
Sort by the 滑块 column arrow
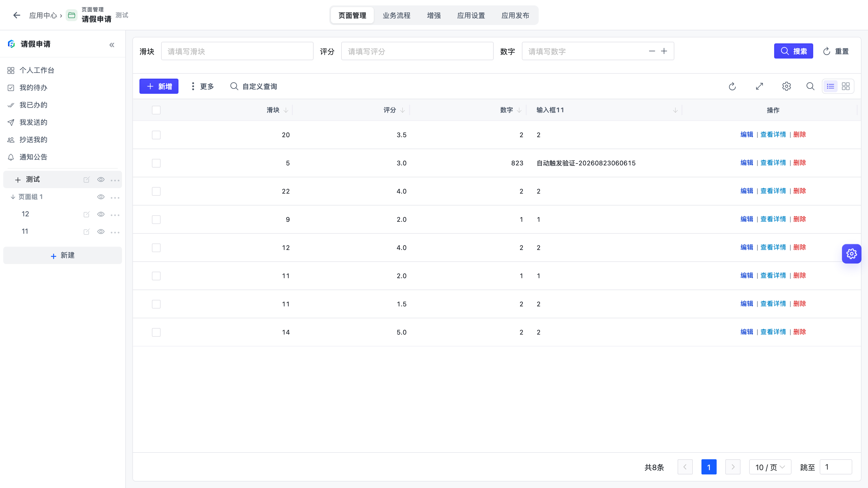pyautogui.click(x=286, y=110)
